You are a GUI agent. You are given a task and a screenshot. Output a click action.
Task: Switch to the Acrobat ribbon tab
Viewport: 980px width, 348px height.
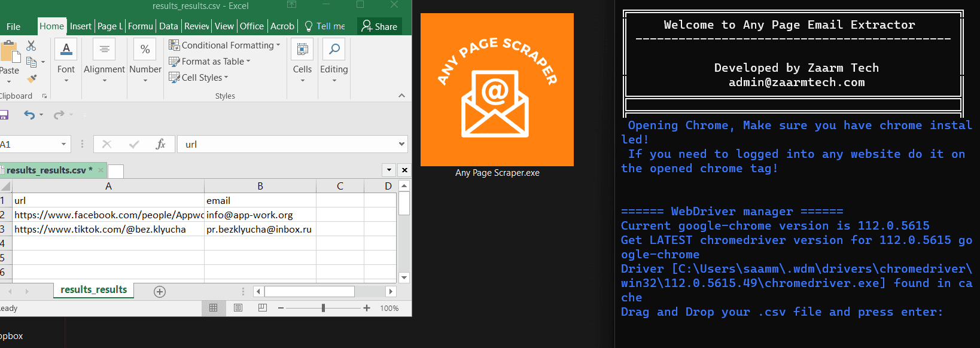[x=282, y=26]
